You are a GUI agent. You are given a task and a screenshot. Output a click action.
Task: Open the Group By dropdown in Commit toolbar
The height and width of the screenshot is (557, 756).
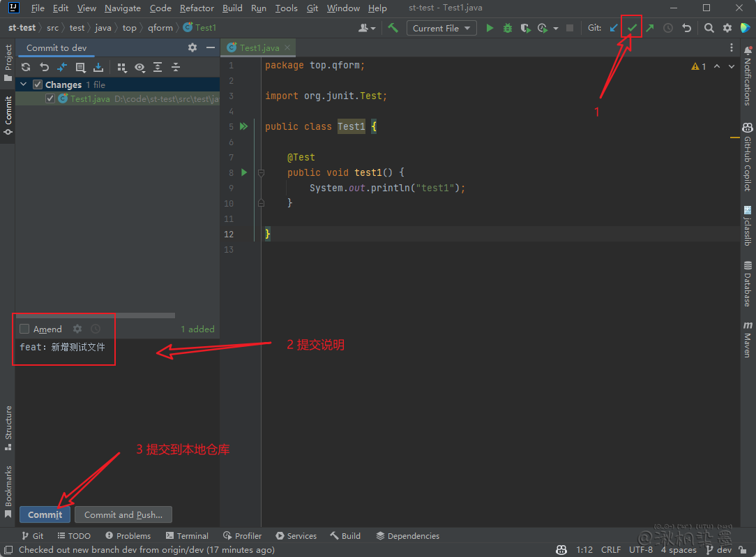[x=122, y=67]
